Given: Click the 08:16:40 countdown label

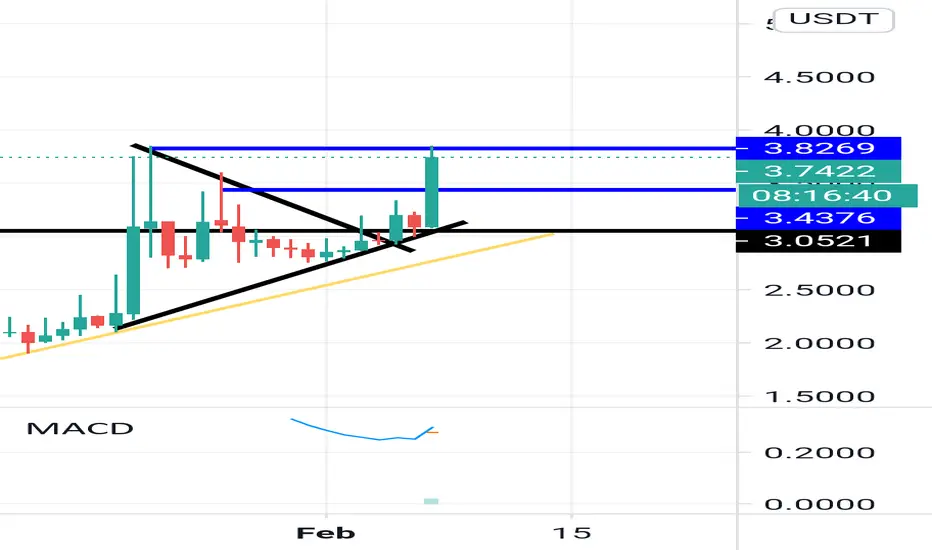Looking at the screenshot, I should (826, 196).
